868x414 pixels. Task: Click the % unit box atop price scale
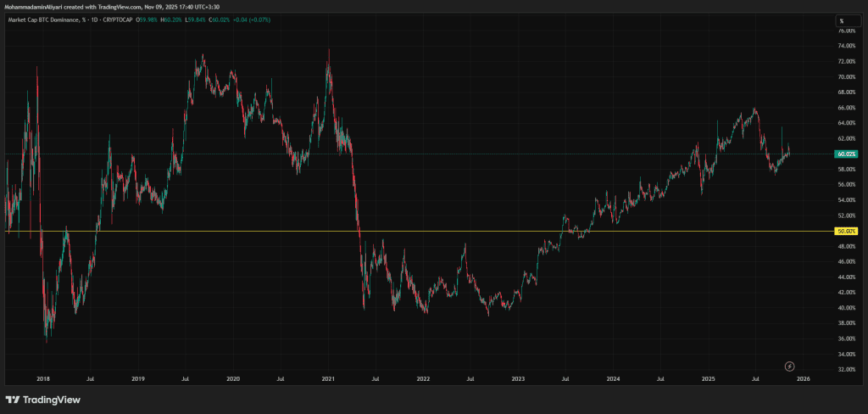tap(842, 20)
